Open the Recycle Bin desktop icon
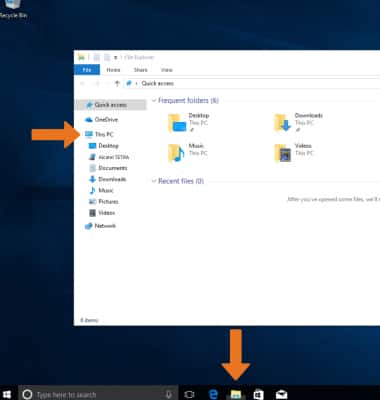Screen dimensions: 380x400 click(13, 9)
